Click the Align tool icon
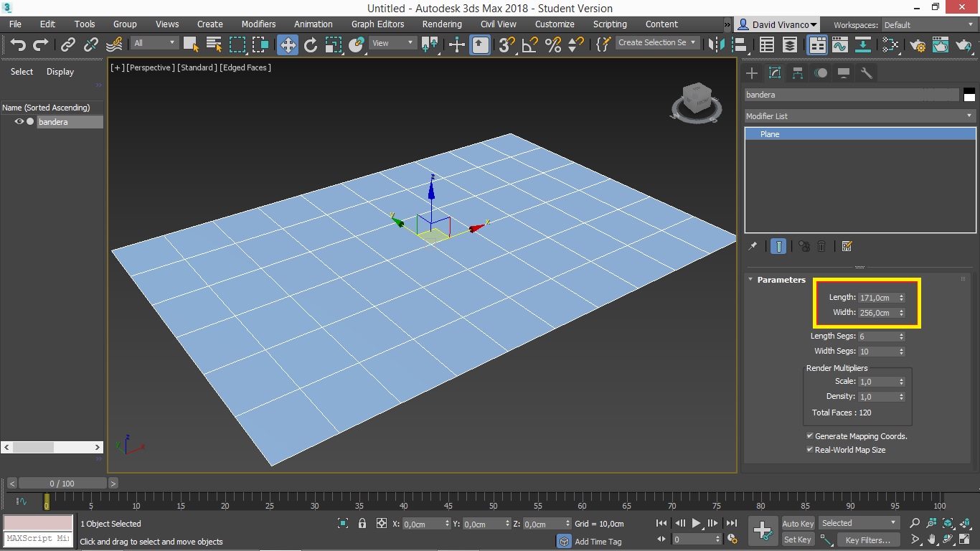 [739, 44]
